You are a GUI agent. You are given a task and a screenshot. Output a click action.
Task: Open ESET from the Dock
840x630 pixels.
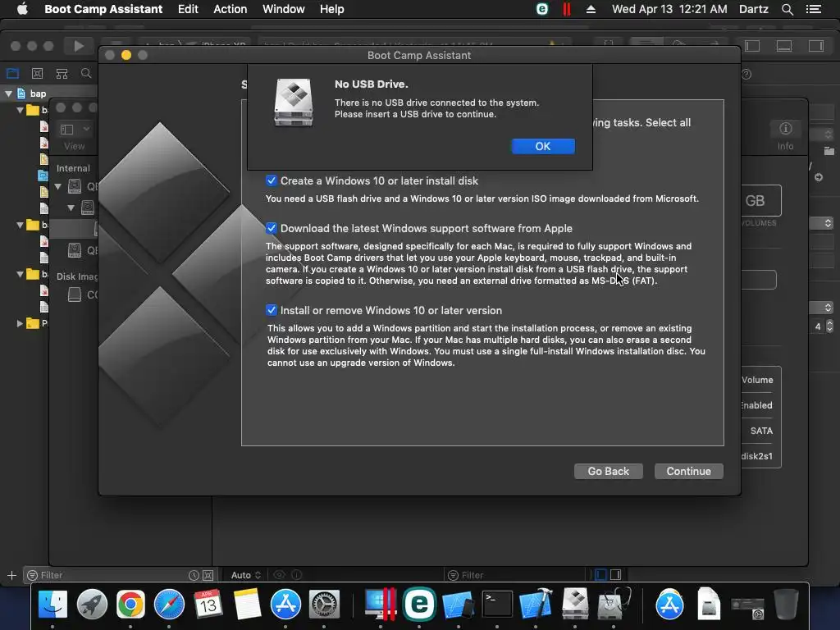click(x=419, y=604)
